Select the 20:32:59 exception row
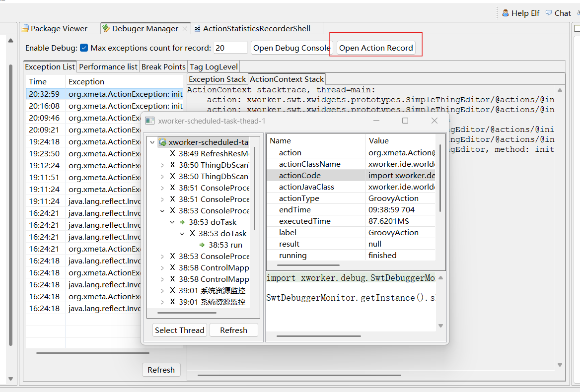 tap(104, 94)
